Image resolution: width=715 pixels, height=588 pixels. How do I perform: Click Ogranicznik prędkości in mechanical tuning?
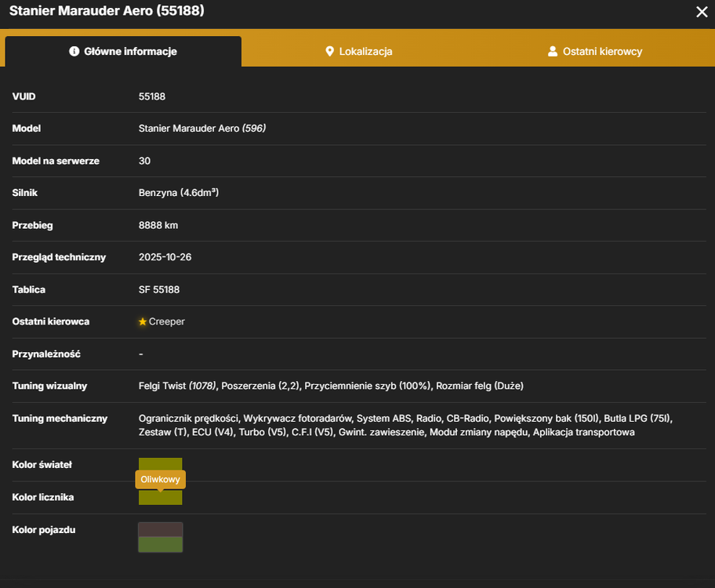[188, 419]
